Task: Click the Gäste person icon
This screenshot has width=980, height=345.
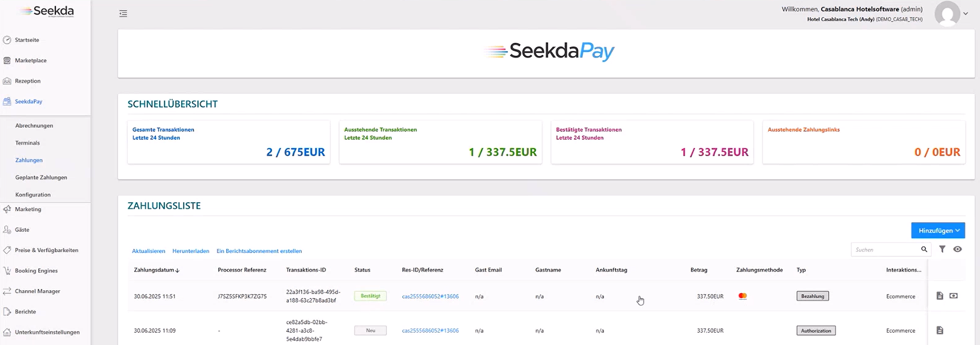Action: click(7, 230)
